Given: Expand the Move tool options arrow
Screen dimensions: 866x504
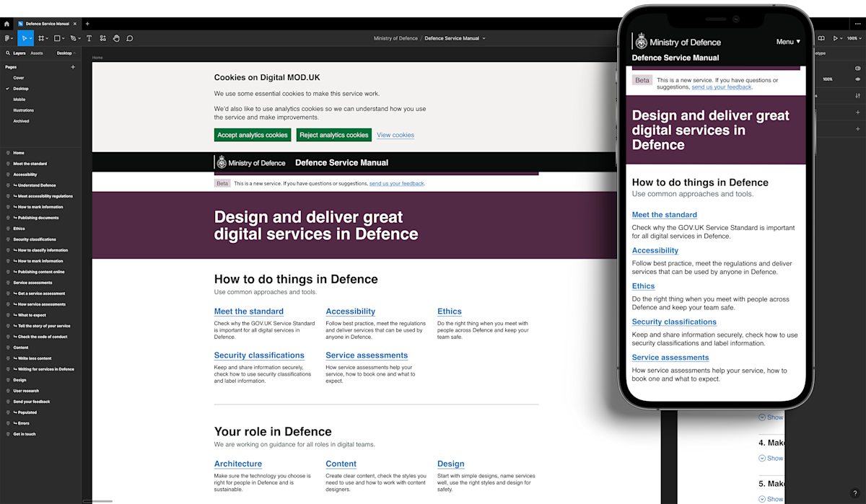Looking at the screenshot, I should pyautogui.click(x=30, y=38).
